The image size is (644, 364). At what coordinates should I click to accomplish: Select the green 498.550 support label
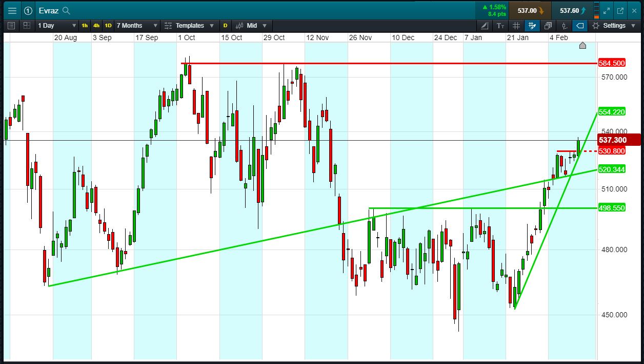point(612,208)
